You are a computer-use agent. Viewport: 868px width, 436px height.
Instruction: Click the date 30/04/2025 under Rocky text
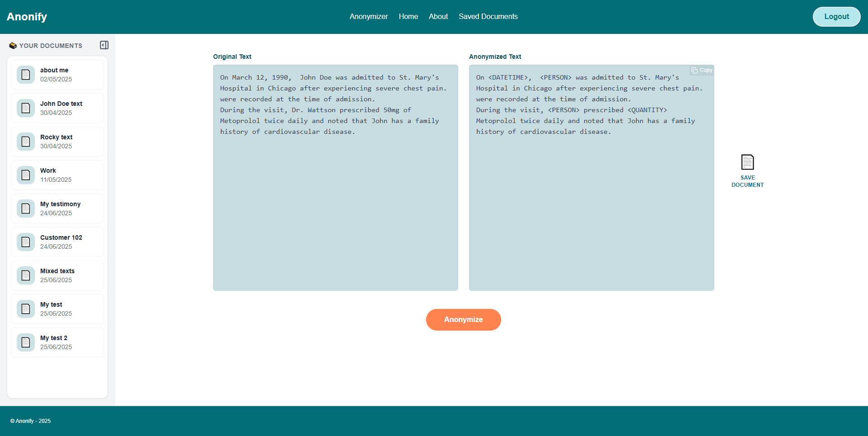click(56, 146)
